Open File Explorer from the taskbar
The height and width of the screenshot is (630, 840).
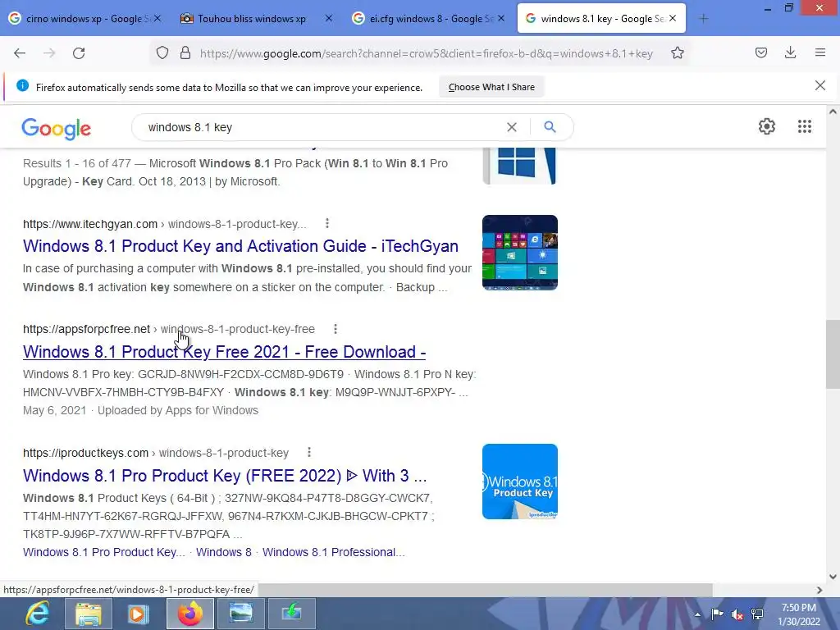[89, 614]
